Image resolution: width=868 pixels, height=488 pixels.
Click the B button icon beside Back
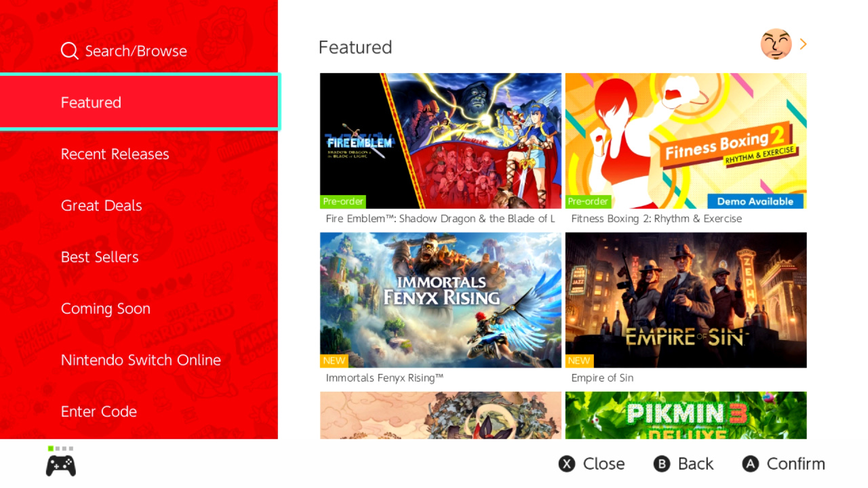tap(661, 464)
